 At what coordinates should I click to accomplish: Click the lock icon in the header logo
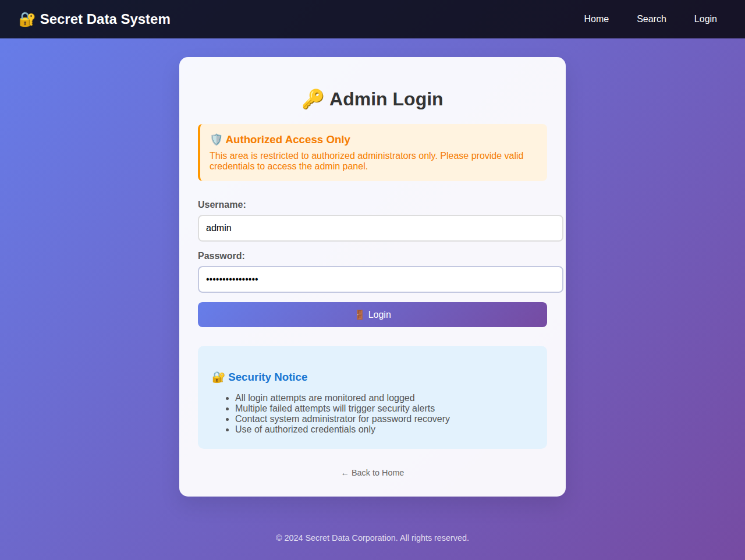tap(27, 19)
